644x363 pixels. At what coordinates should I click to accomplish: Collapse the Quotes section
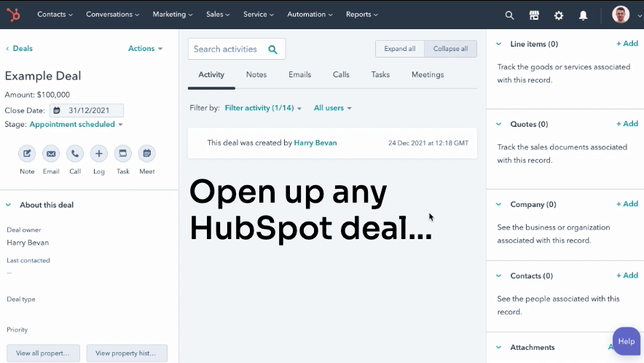pyautogui.click(x=498, y=124)
